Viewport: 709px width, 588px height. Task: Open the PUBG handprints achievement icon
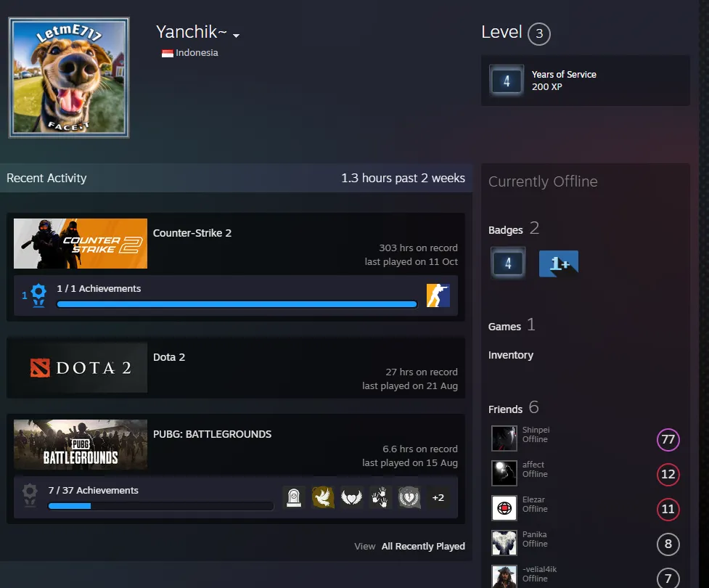[380, 497]
